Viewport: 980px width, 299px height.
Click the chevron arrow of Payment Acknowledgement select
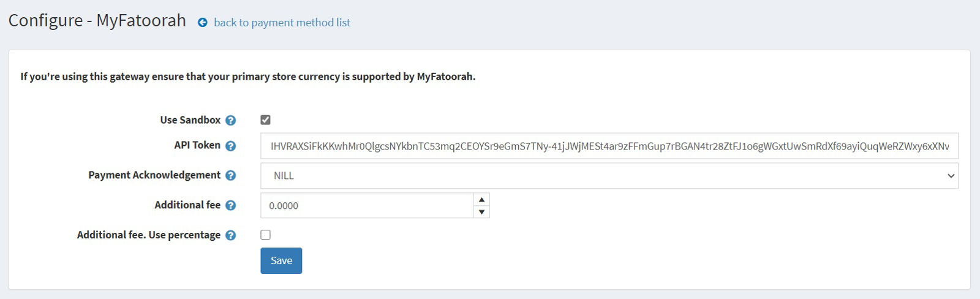tap(951, 176)
